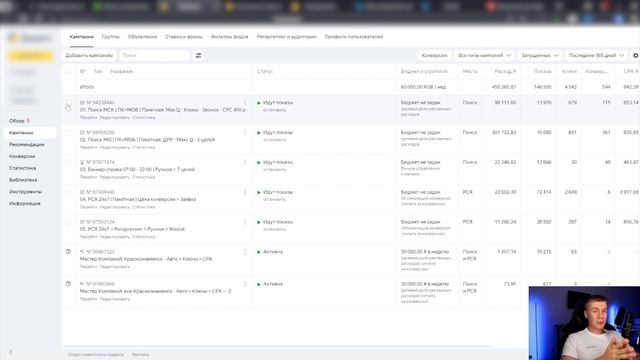Switch to the Группы tab
The width and height of the screenshot is (640, 360).
point(111,37)
